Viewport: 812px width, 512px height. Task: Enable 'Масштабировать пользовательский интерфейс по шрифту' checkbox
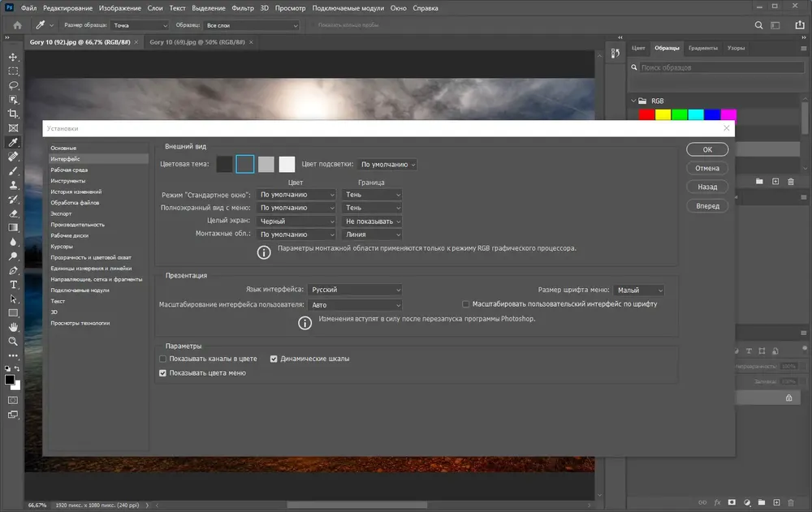pos(465,304)
